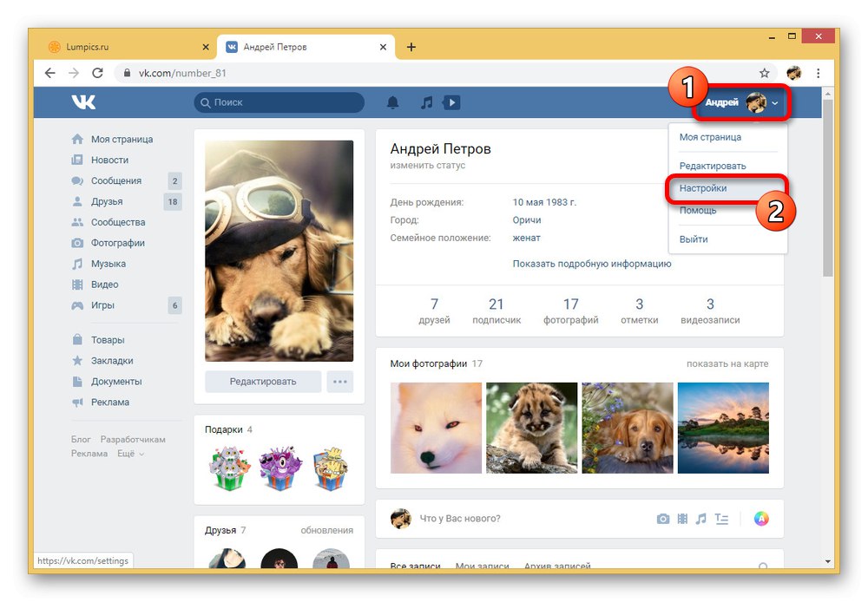Click the chat bubble icon beside Сообщения
Screen dimensions: 868x602
[77, 180]
